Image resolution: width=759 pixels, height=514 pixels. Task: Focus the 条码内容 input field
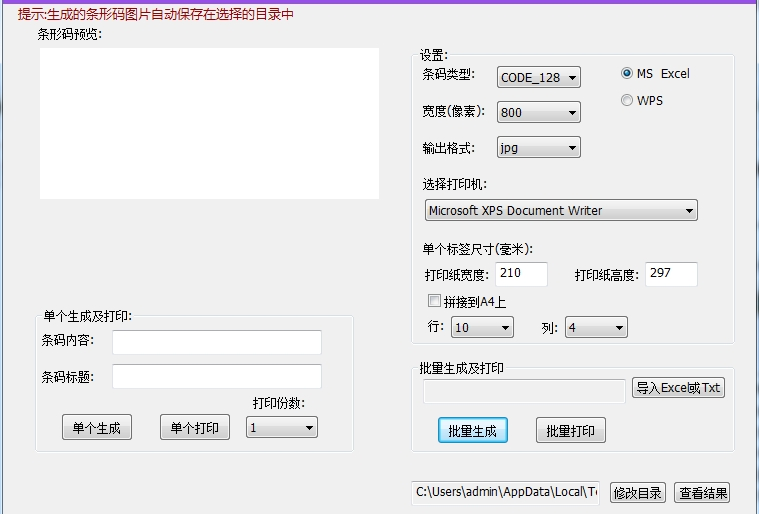coord(217,343)
